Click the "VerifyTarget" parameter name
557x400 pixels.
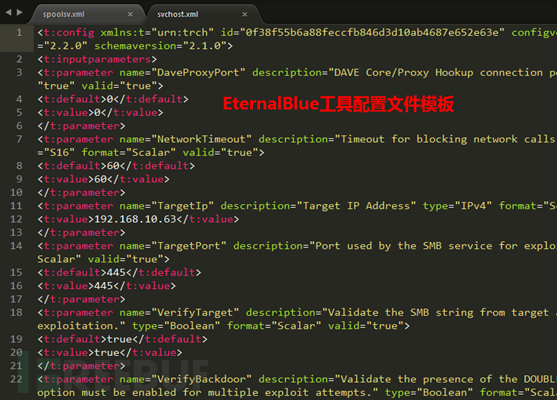(x=195, y=313)
